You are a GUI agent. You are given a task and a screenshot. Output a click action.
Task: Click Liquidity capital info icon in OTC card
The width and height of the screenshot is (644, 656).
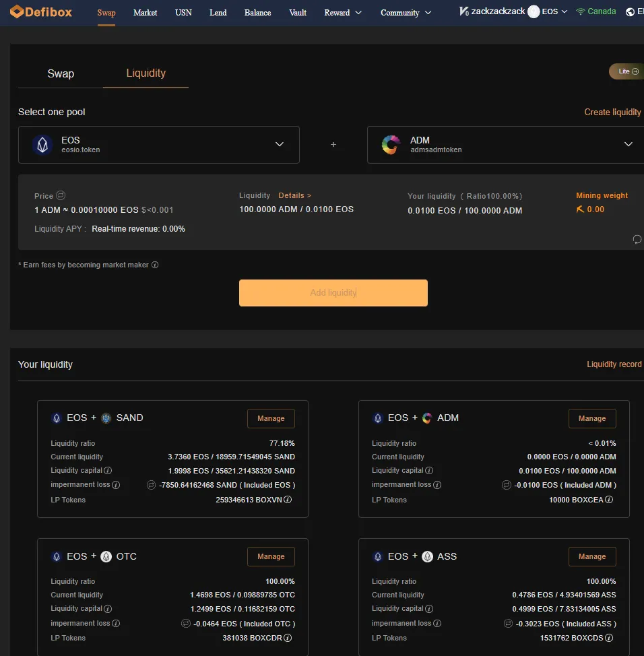(x=108, y=609)
